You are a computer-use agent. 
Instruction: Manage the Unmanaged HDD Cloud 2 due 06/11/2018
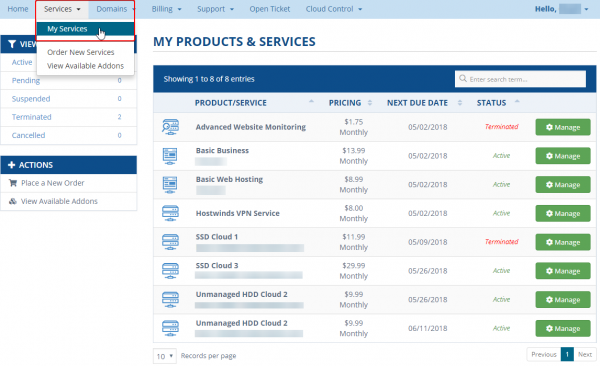tap(563, 328)
